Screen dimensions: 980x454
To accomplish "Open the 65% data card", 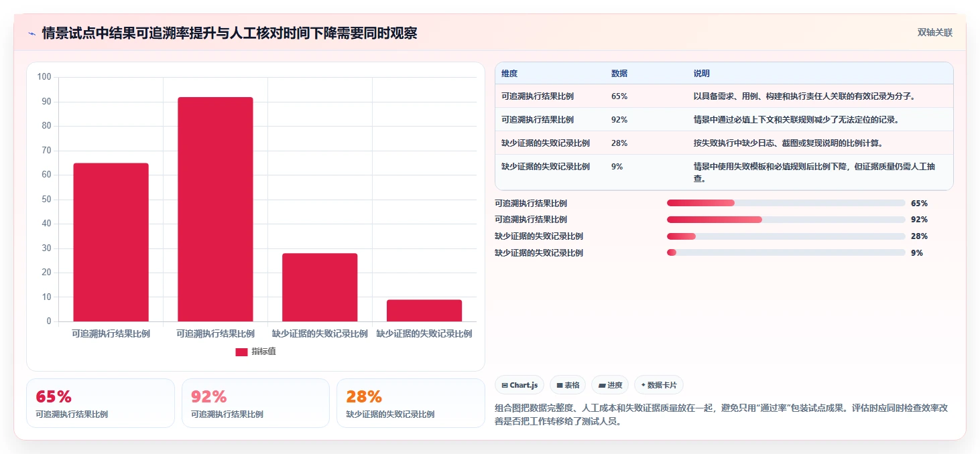I will (x=101, y=403).
